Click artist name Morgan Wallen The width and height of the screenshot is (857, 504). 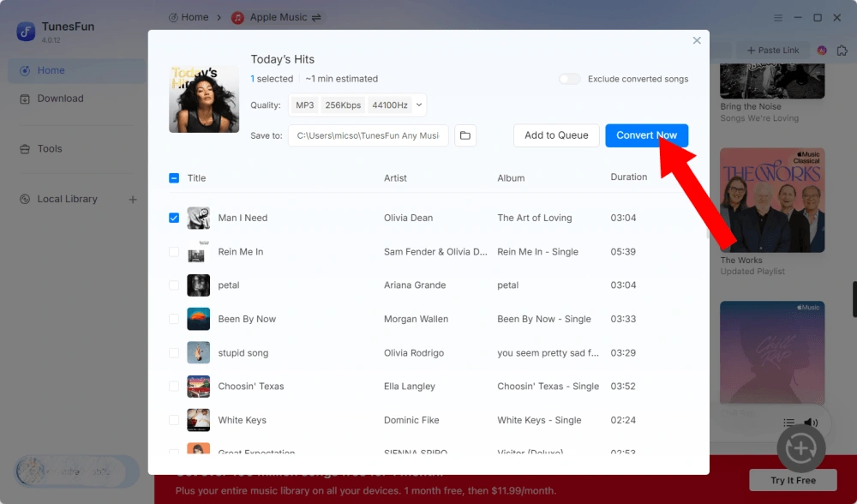[416, 319]
